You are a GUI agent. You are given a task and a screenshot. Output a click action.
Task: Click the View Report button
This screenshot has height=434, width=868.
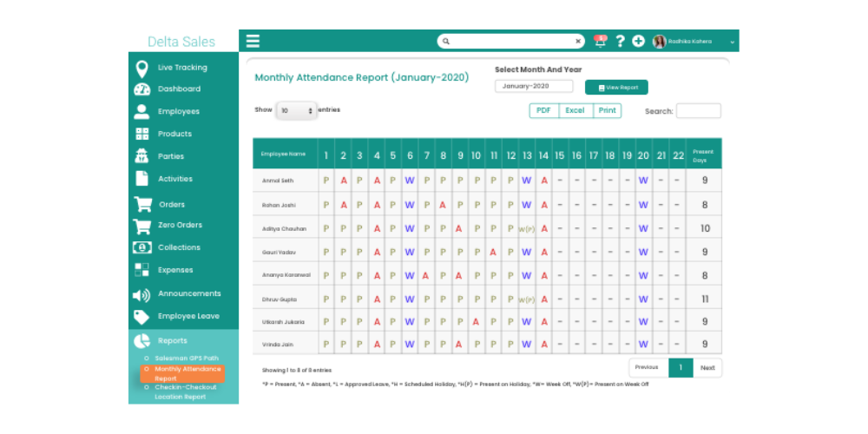616,88
